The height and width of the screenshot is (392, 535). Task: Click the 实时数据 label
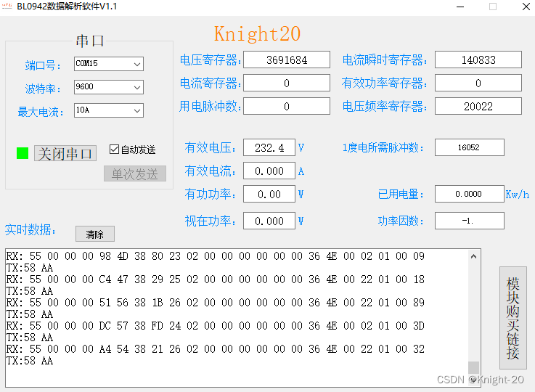point(30,229)
